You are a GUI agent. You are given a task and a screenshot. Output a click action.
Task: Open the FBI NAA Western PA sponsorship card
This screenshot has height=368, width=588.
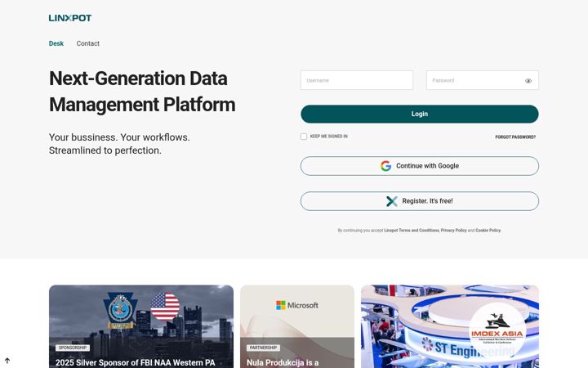pyautogui.click(x=141, y=326)
